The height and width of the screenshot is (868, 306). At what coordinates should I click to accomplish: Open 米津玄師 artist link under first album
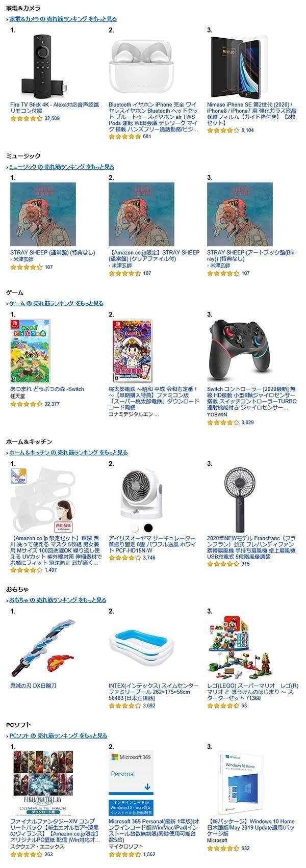(x=22, y=259)
